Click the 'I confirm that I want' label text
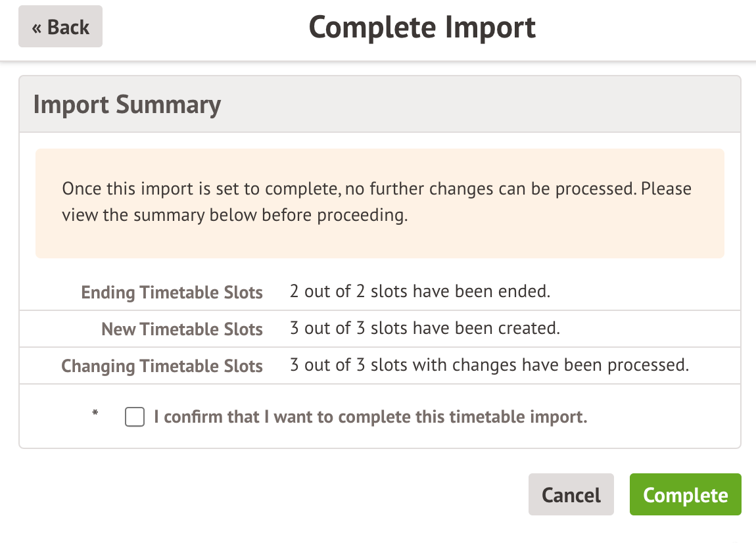Viewport: 756px width, 543px height. [370, 417]
